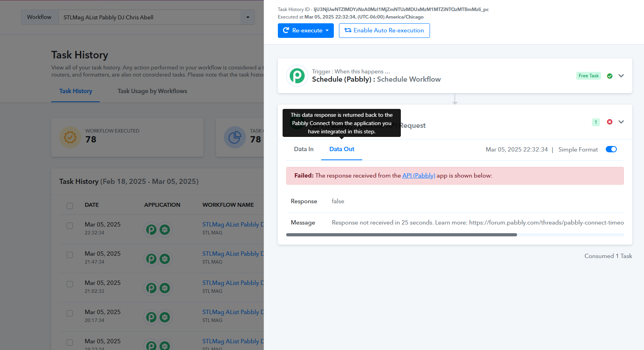Click Pabbly app icon in 21:47:34 row

[x=151, y=258]
